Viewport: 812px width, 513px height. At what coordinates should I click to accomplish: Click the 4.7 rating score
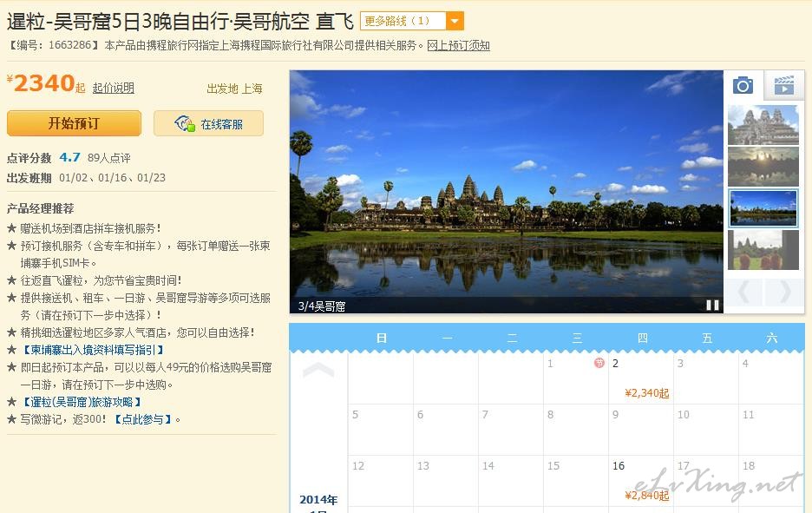coord(70,157)
